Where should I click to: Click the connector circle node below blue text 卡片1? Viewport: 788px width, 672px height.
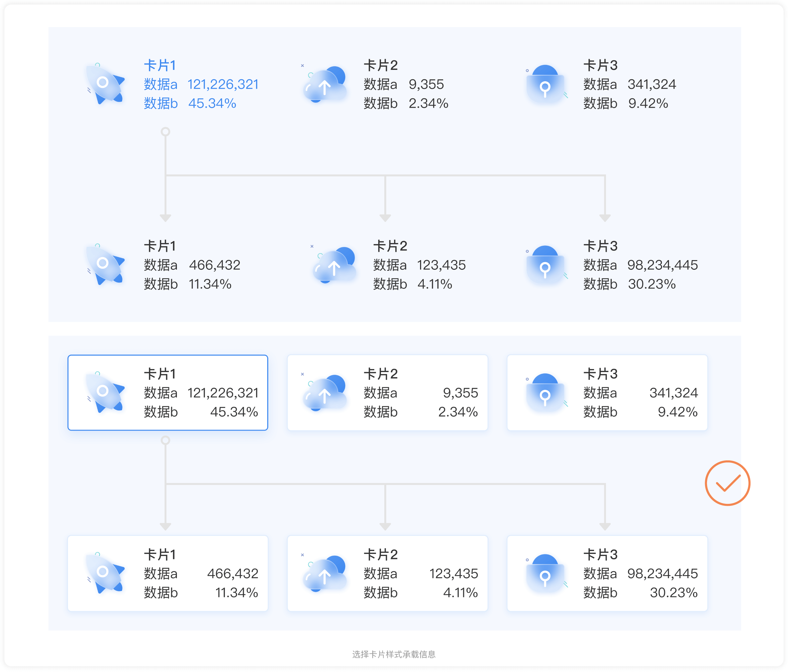pos(165,132)
